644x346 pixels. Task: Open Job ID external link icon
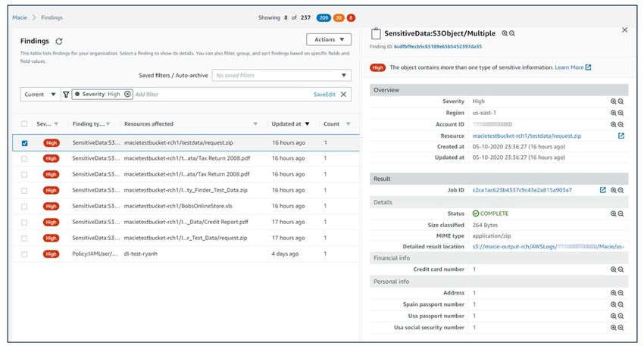603,190
